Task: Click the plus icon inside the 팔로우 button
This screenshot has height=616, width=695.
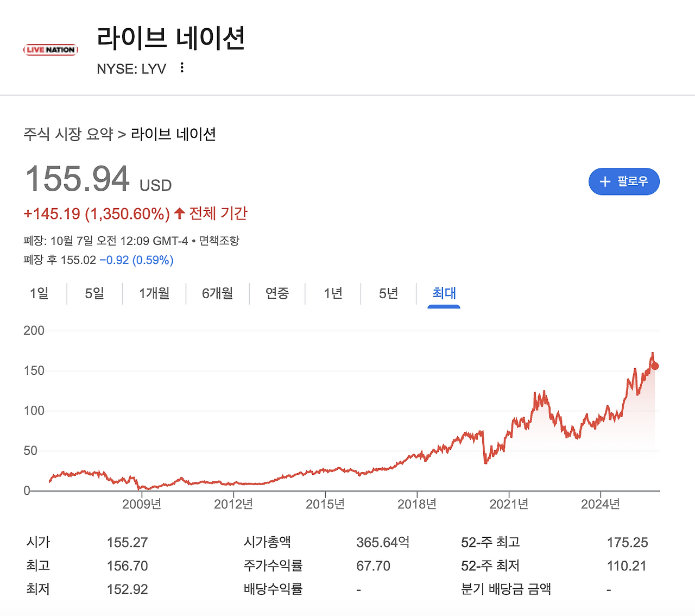Action: tap(604, 181)
